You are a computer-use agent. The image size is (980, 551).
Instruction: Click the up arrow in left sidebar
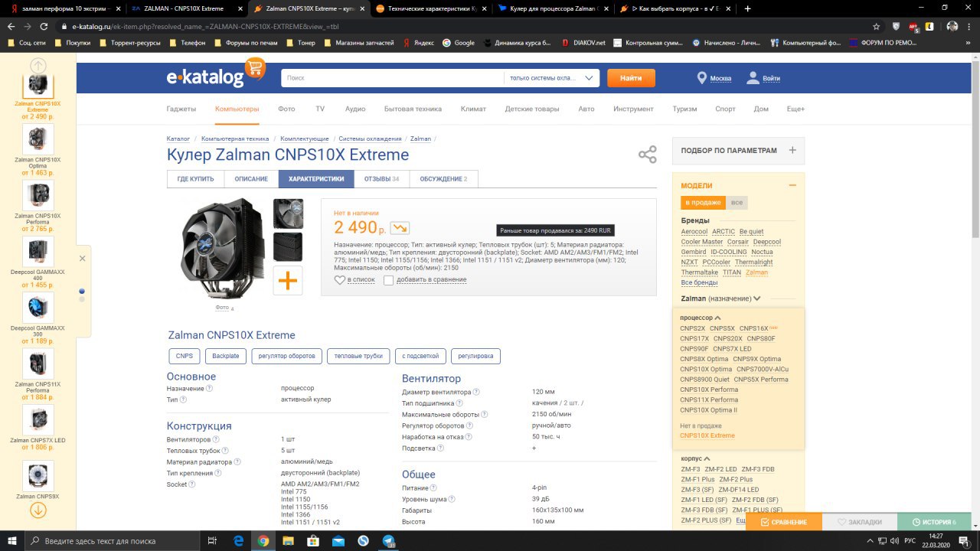38,66
